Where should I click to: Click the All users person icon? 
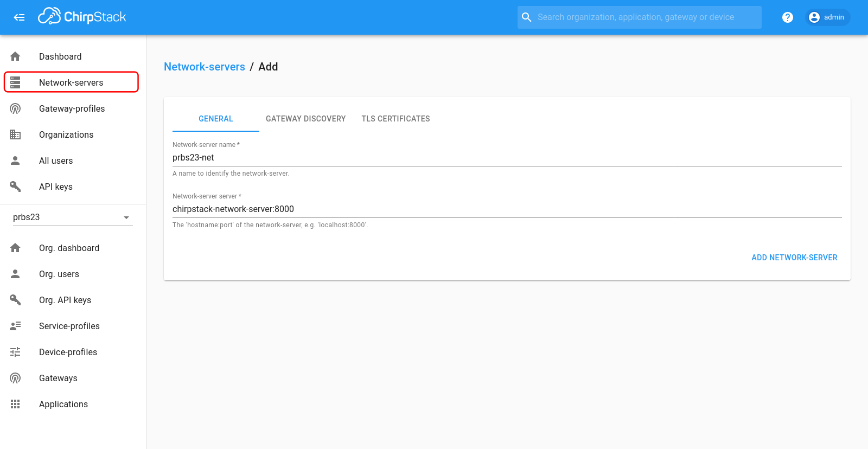point(15,161)
